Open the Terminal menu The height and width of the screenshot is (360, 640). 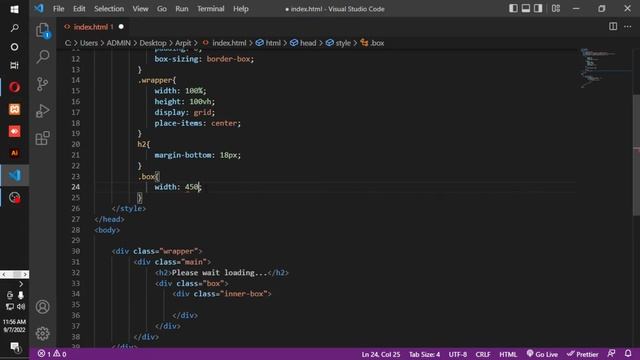211,9
